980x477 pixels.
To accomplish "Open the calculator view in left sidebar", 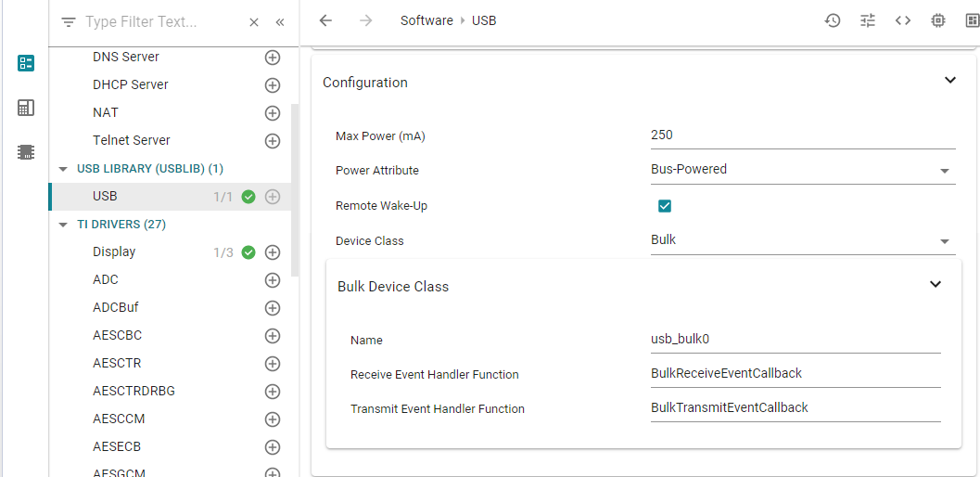I will (x=26, y=108).
